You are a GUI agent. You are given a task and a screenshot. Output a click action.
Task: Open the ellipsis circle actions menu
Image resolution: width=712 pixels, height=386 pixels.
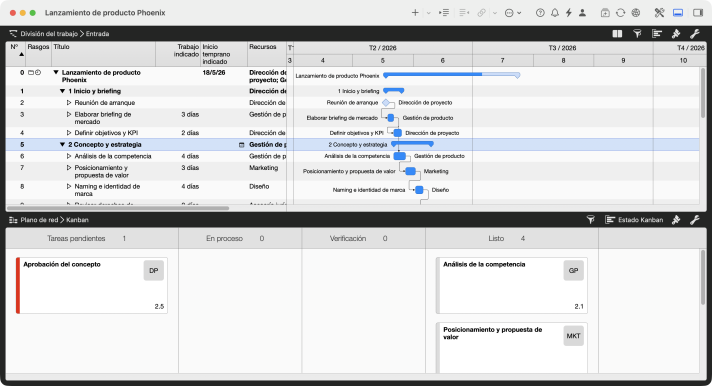(509, 13)
